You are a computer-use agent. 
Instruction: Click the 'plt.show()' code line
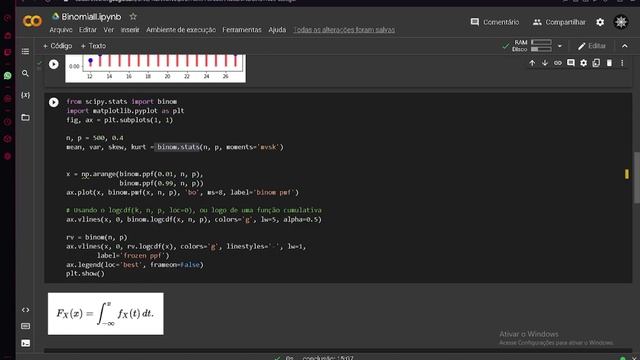click(x=85, y=273)
